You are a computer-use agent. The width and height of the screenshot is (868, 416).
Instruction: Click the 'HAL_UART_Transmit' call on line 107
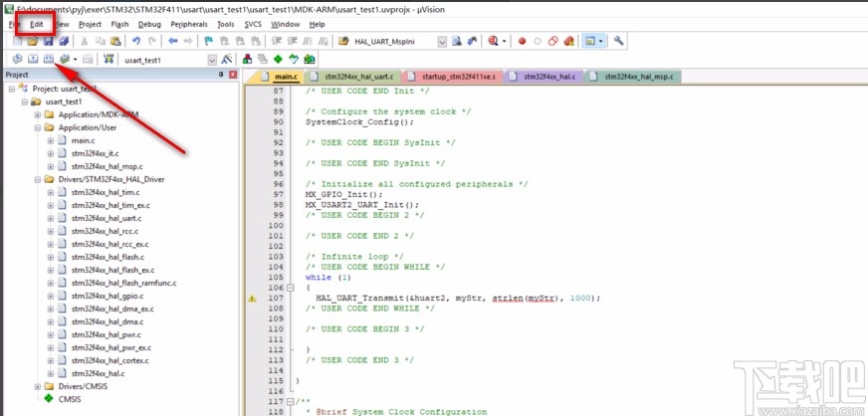(359, 299)
